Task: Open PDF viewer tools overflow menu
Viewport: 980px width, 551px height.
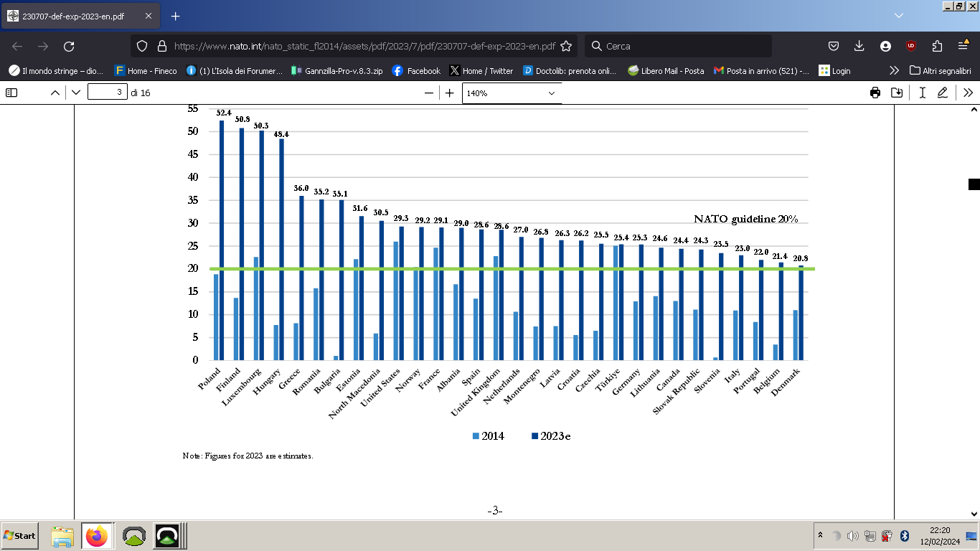Action: 968,93
